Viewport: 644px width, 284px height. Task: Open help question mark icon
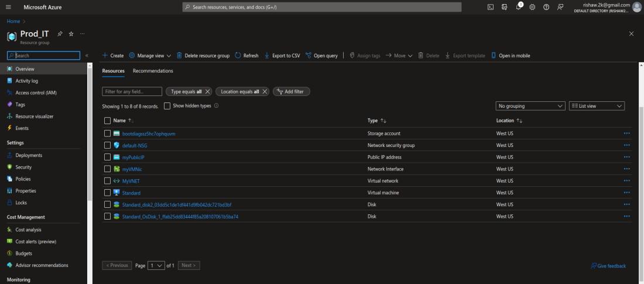click(x=546, y=7)
